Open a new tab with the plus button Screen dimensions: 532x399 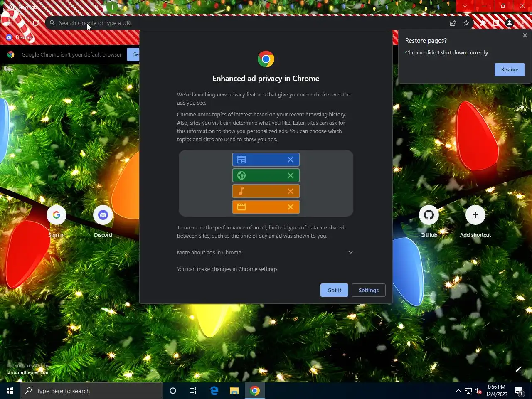click(x=112, y=7)
